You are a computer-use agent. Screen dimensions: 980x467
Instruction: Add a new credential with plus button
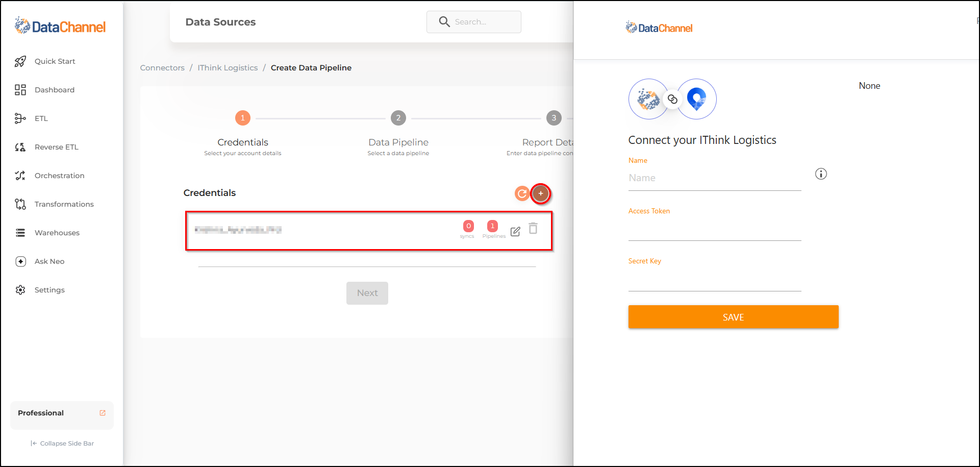[541, 193]
